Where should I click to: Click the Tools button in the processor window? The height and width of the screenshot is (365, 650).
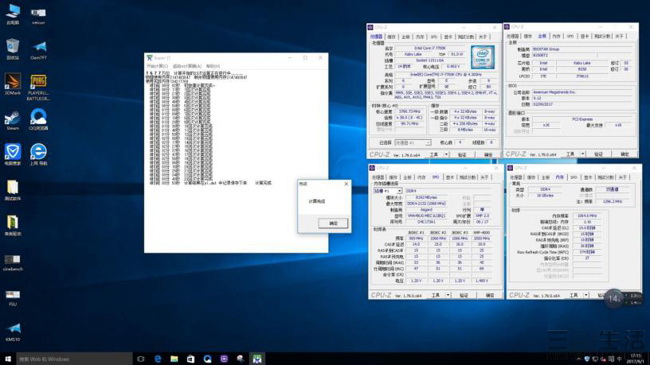pyautogui.click(x=434, y=155)
